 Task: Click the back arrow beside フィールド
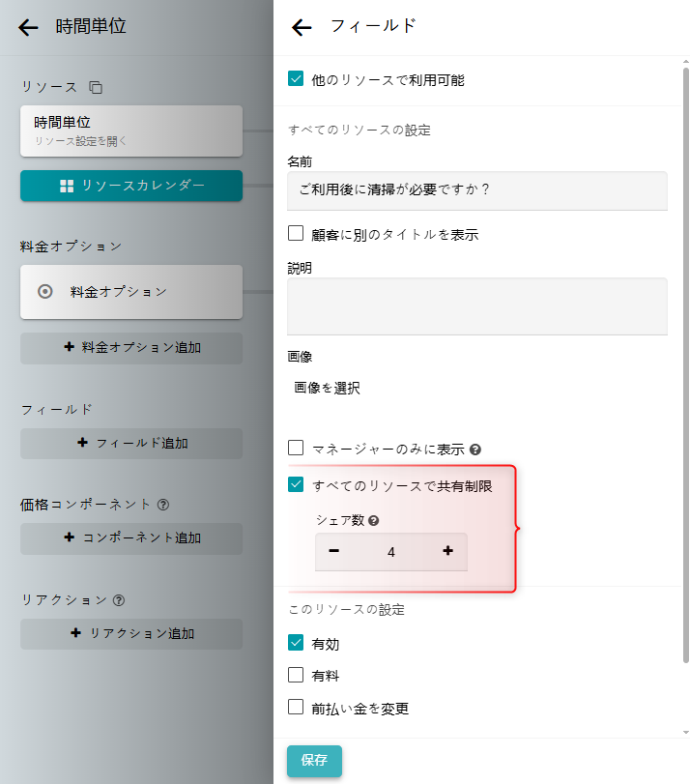point(302,28)
